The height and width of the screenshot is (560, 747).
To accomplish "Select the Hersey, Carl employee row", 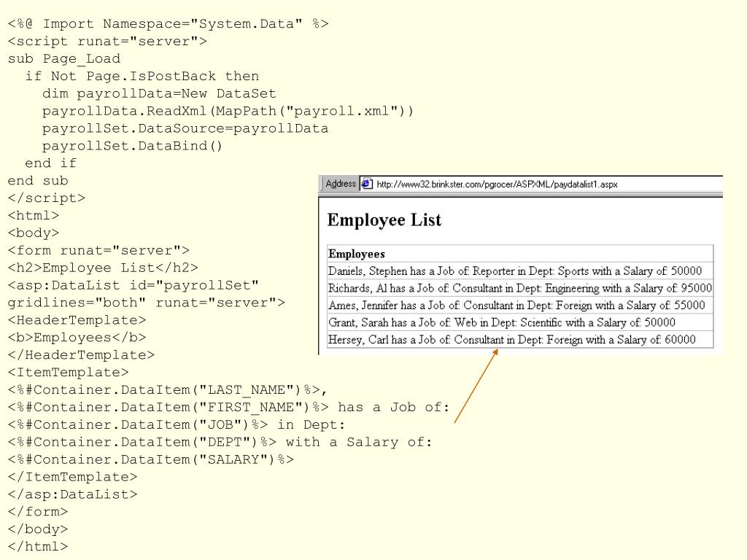I will coord(520,340).
